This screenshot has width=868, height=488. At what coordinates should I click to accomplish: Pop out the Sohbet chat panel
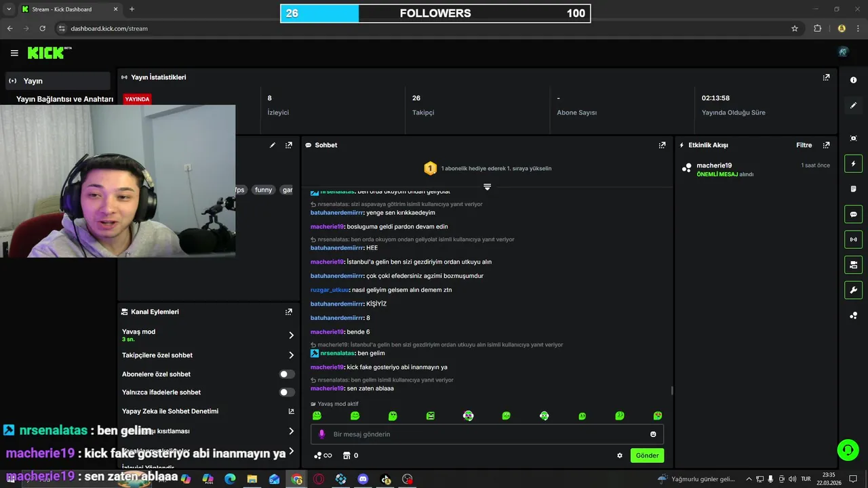pos(662,145)
